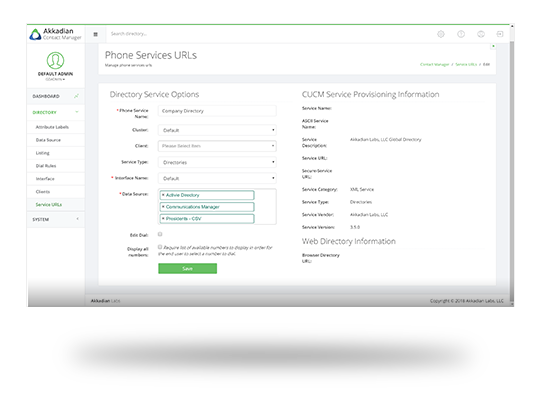Follow the Service URLs breadcrumb link
This screenshot has height=403, width=540.
pyautogui.click(x=466, y=64)
